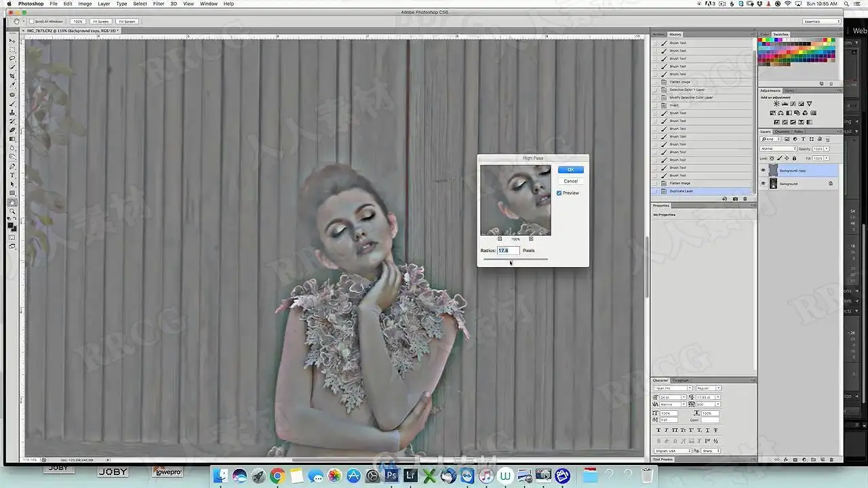This screenshot has height=488, width=868.
Task: Select the Zoom tool
Action: [x=12, y=211]
